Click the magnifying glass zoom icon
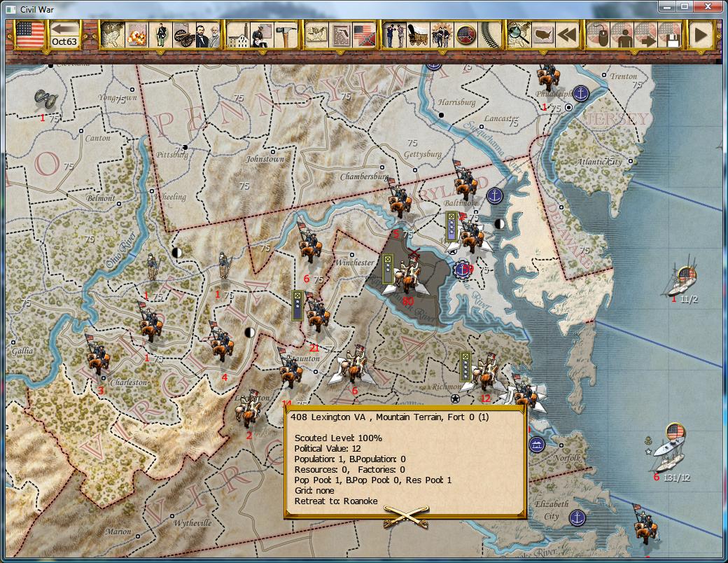The height and width of the screenshot is (563, 728). point(519,34)
